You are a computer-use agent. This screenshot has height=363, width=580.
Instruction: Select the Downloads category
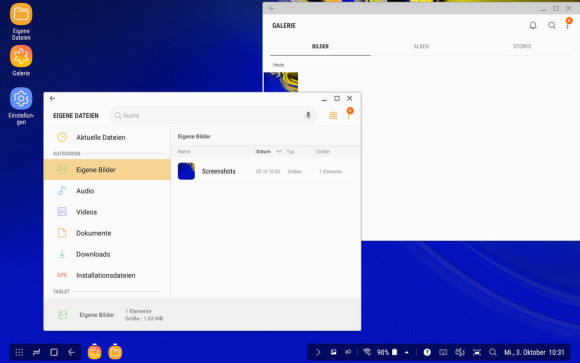(107, 254)
